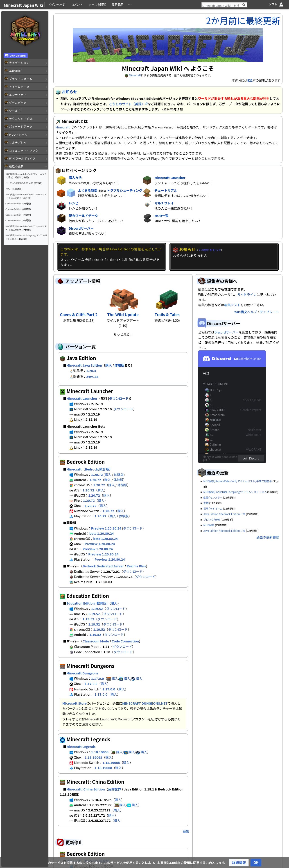Expand the Wikiツールボックス sidebar section
The height and width of the screenshot is (868, 289).
pos(26,158)
